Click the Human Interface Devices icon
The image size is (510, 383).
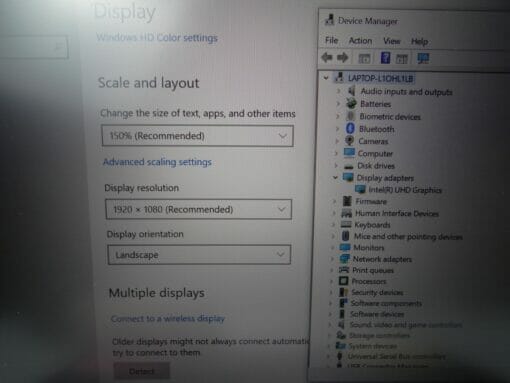click(x=347, y=213)
